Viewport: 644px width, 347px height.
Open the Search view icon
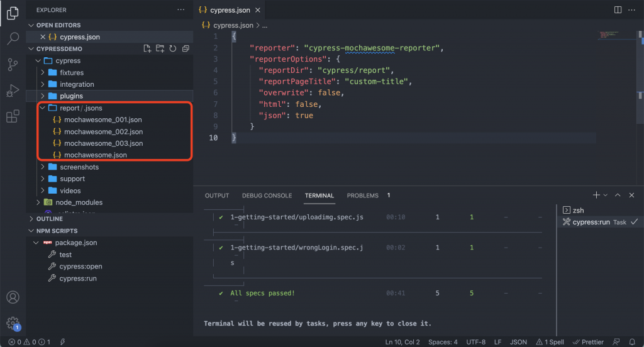click(13, 38)
